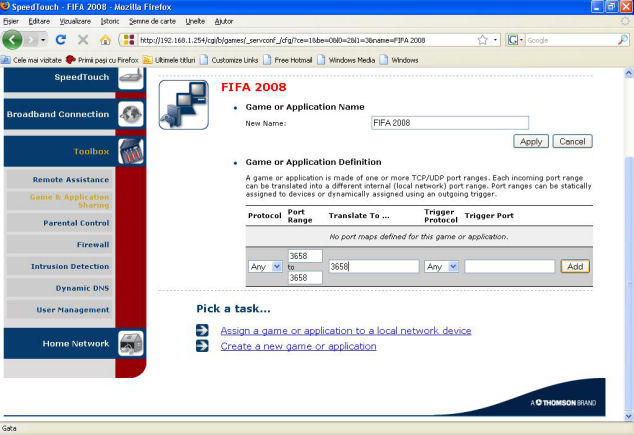The width and height of the screenshot is (634, 435).
Task: Open the search engine selector dropdown arrow
Action: pos(521,40)
